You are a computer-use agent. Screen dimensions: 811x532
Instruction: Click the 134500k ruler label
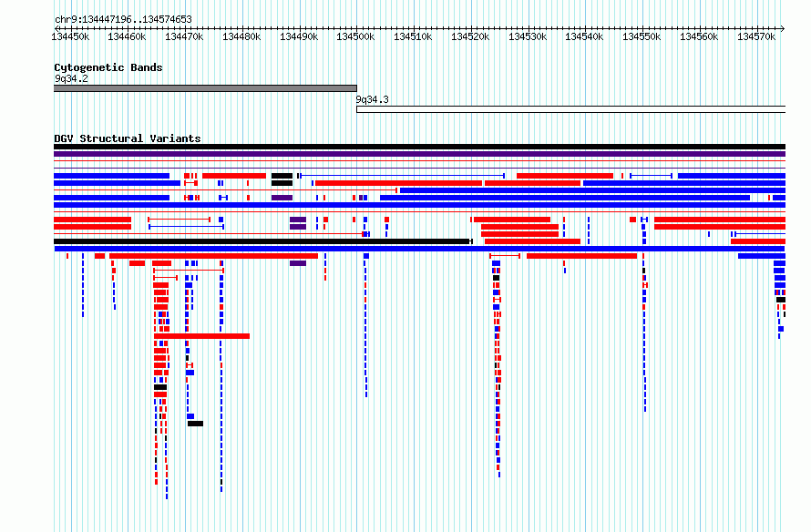click(355, 37)
